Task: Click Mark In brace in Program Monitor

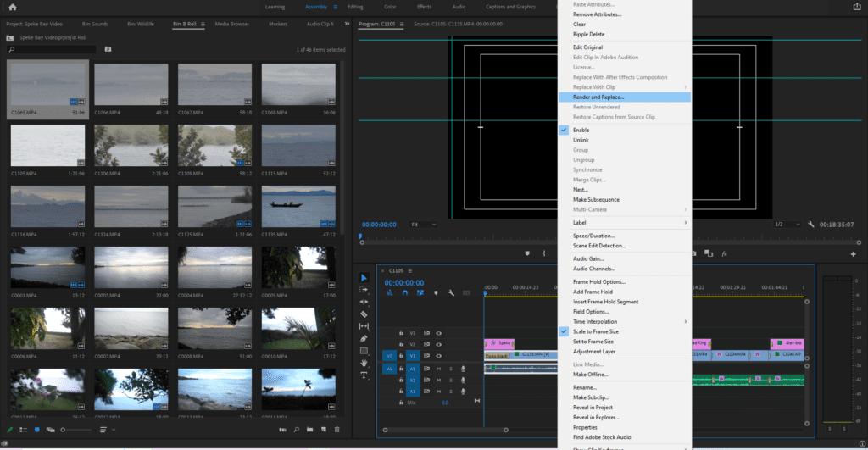Action: tap(544, 253)
